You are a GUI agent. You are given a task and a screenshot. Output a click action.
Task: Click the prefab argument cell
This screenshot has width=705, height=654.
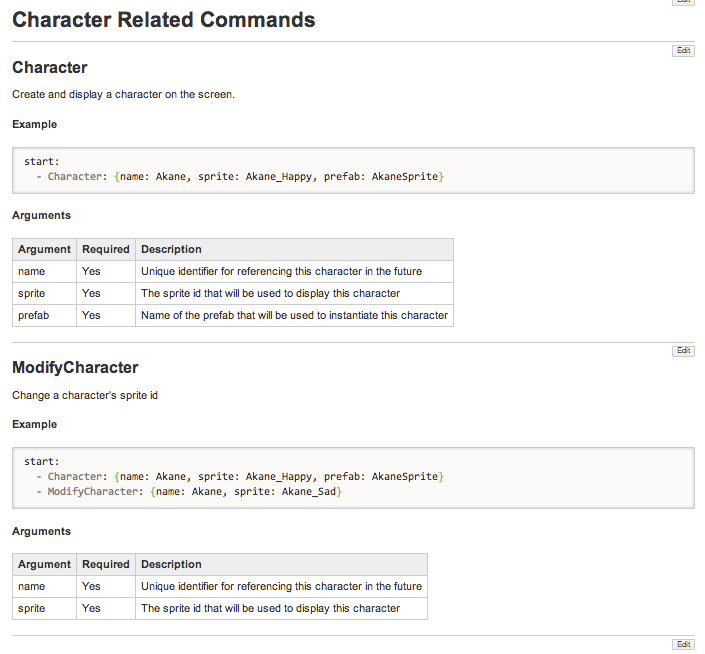point(33,315)
